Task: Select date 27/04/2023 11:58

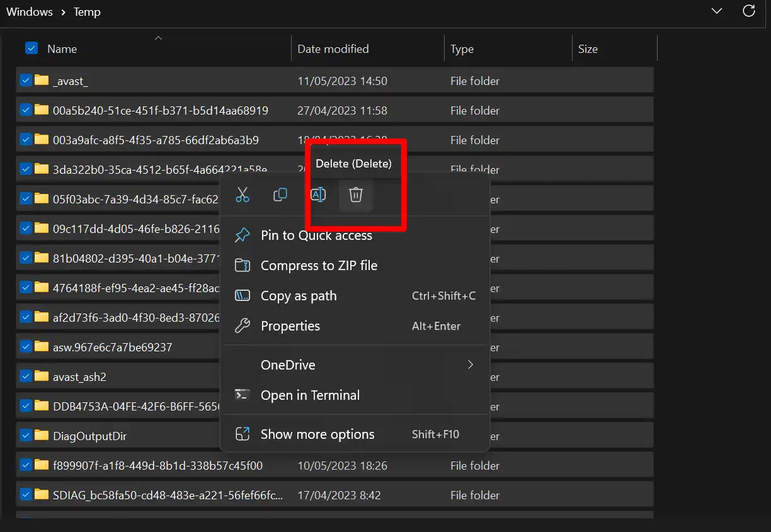Action: point(342,110)
